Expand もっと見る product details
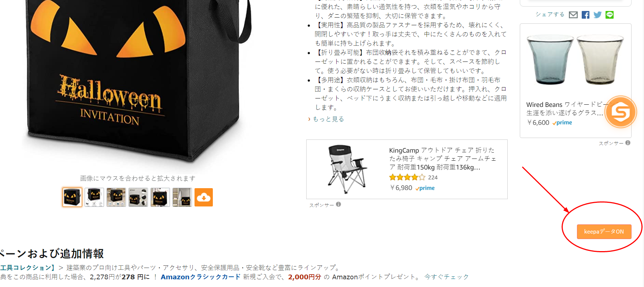The image size is (644, 287). coord(328,119)
